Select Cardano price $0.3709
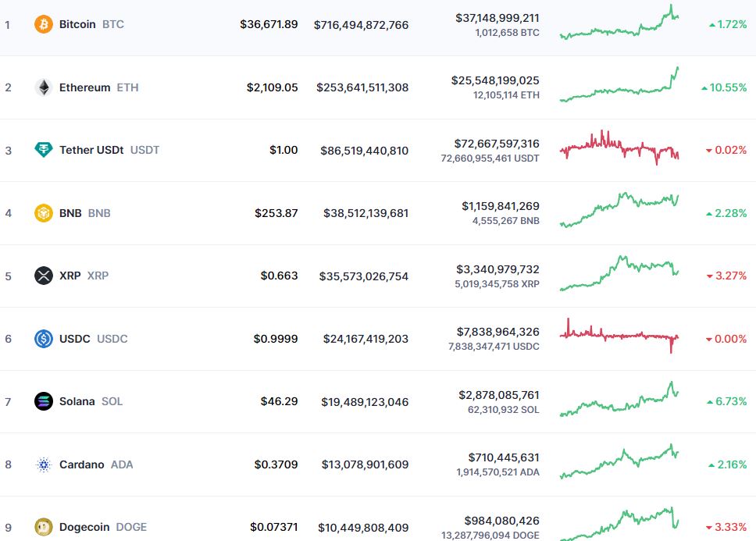756x541 pixels. coord(276,464)
